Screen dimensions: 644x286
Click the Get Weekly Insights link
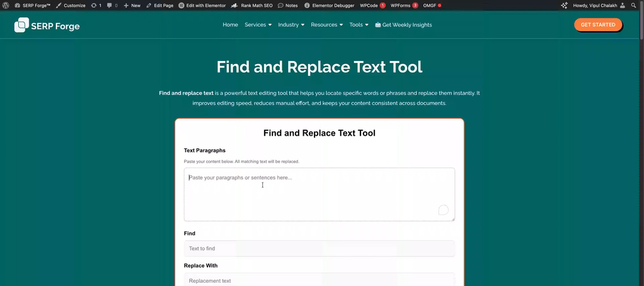click(x=403, y=25)
